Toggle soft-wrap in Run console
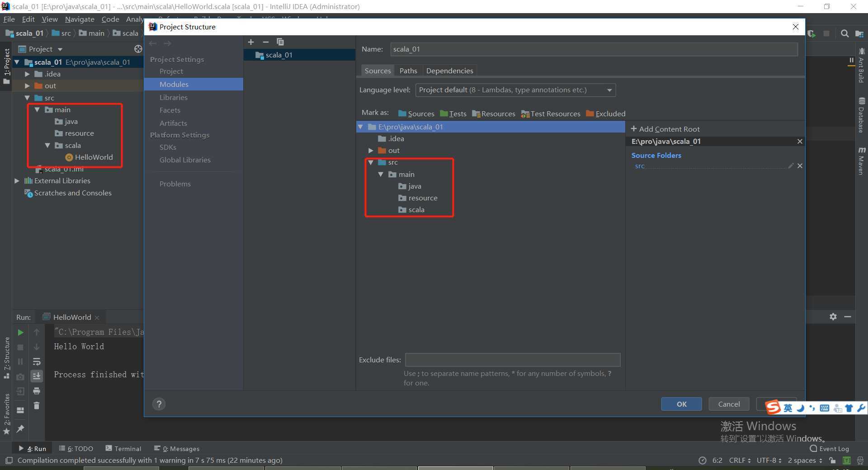 coord(37,361)
